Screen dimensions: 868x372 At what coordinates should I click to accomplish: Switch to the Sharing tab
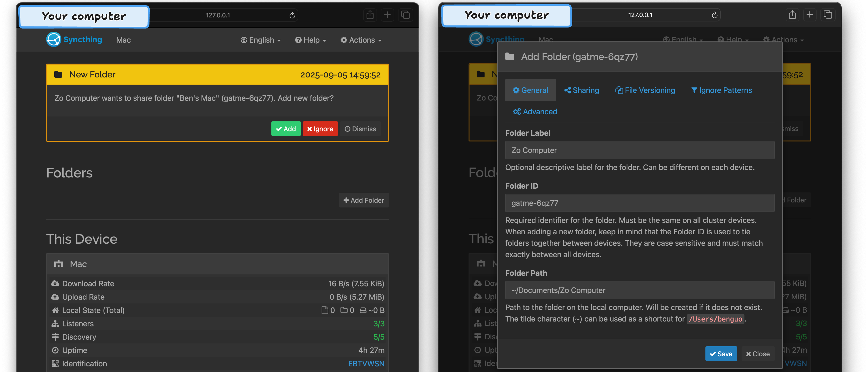582,90
